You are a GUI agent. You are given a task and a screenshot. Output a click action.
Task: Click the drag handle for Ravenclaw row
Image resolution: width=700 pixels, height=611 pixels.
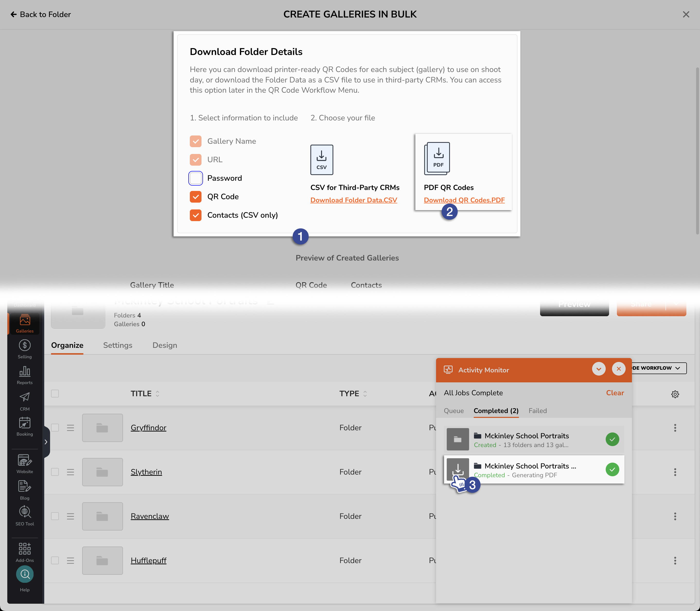70,516
